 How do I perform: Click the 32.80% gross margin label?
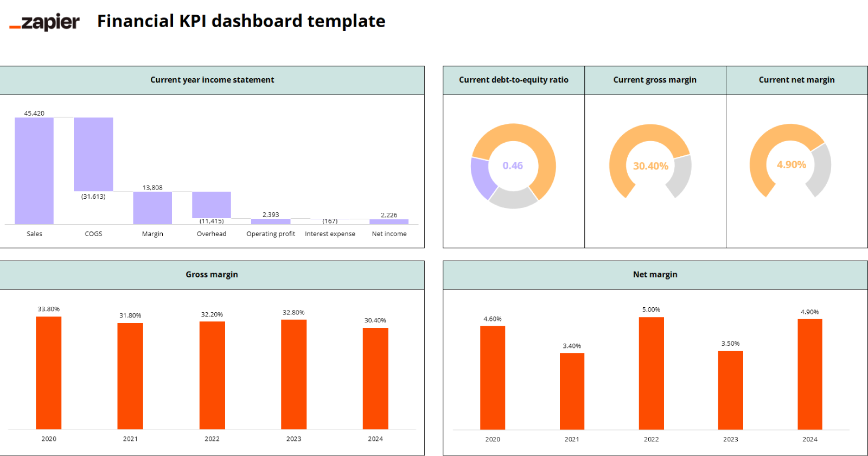pyautogui.click(x=293, y=313)
